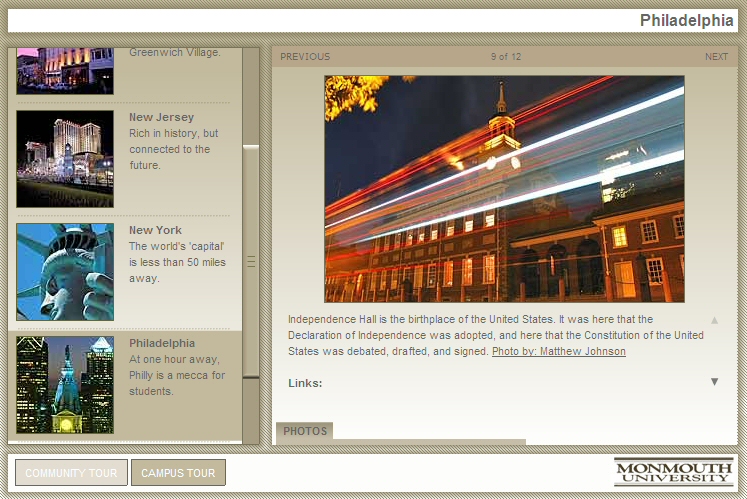The height and width of the screenshot is (499, 747).
Task: Grab the tour list scrollbar handle
Action: (251, 262)
